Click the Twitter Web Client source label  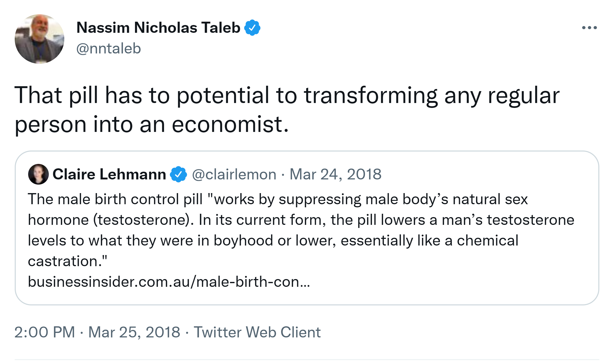(257, 332)
